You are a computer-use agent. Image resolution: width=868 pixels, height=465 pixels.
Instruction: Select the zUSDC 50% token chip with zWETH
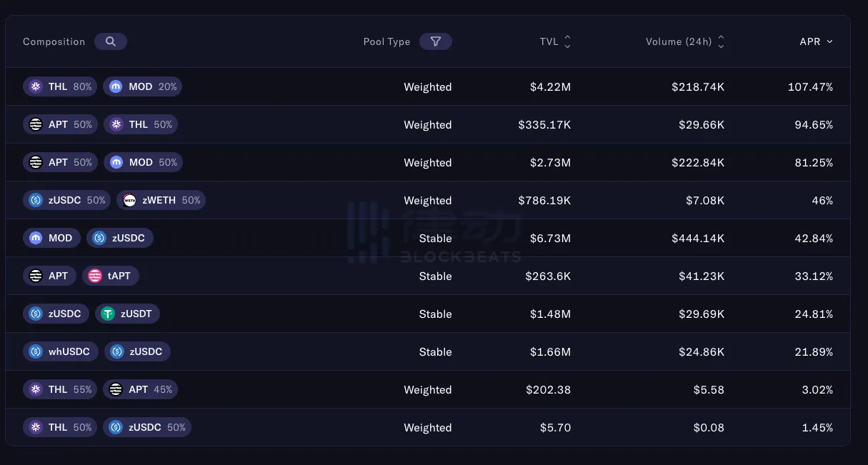click(x=66, y=201)
